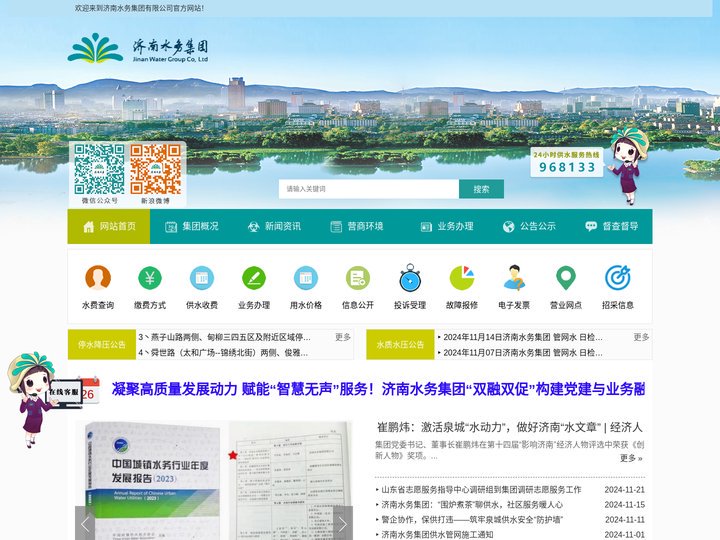Open the 崔鹏炜 激活泉城水动力 article
The height and width of the screenshot is (540, 720).
(510, 428)
